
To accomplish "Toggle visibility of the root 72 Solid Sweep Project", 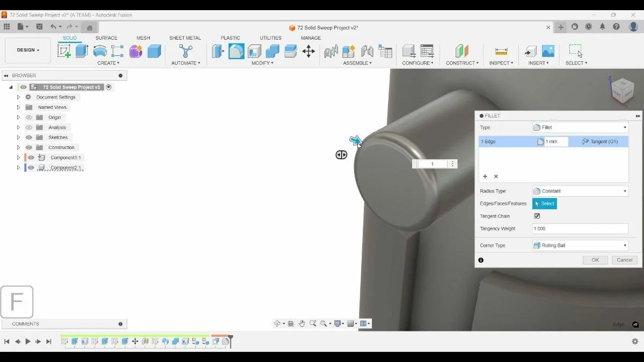I will 23,87.
